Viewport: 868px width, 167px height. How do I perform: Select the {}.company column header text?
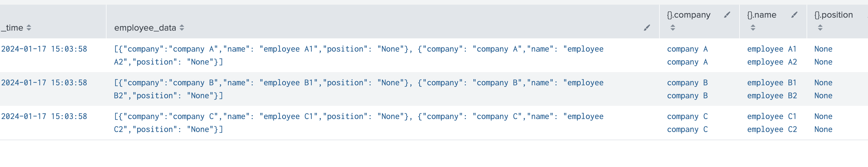[688, 15]
